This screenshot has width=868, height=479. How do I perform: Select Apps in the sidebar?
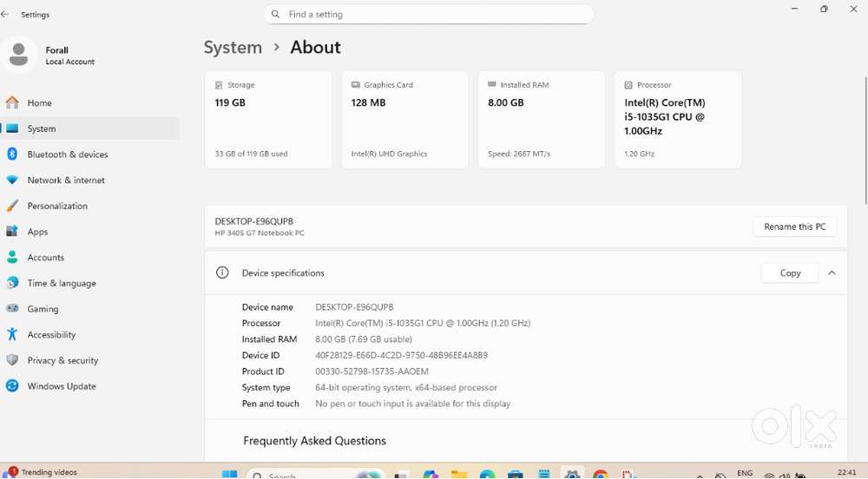coord(37,233)
